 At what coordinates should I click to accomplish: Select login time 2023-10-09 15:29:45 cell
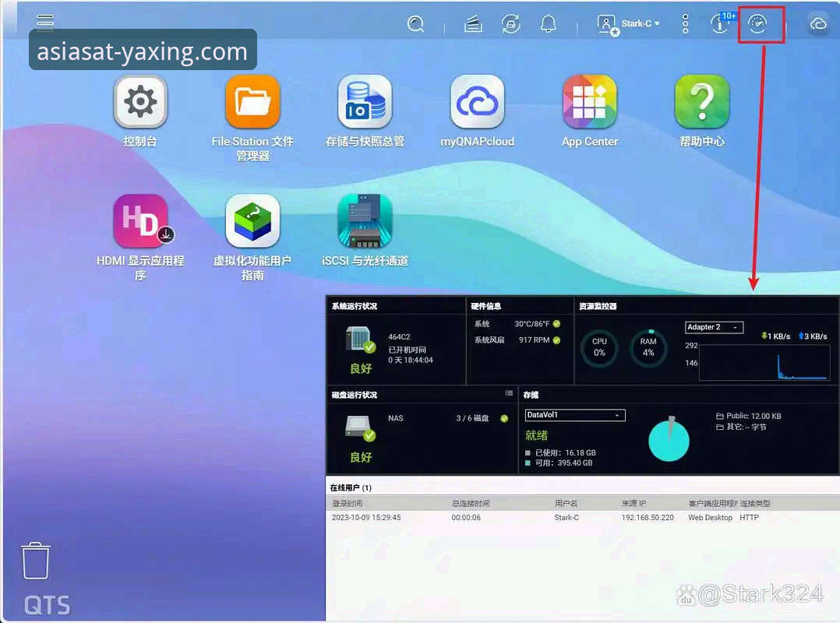point(366,518)
